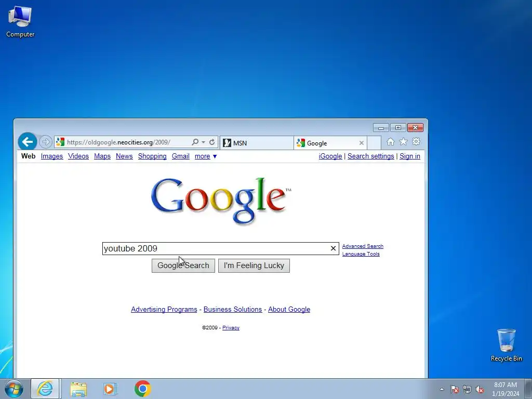Open the Windows Start button
This screenshot has width=532, height=399.
pyautogui.click(x=14, y=389)
